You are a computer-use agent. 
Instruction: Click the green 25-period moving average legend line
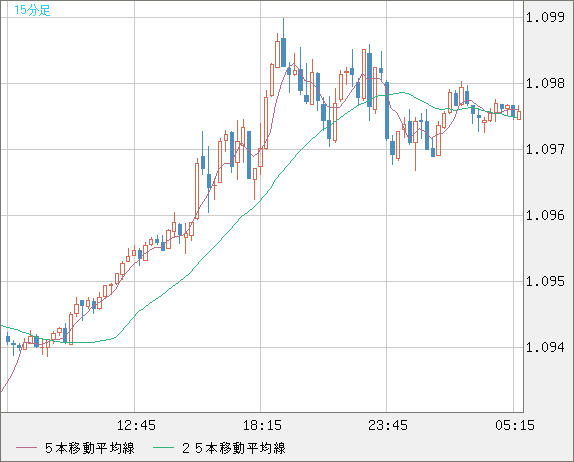[163, 448]
